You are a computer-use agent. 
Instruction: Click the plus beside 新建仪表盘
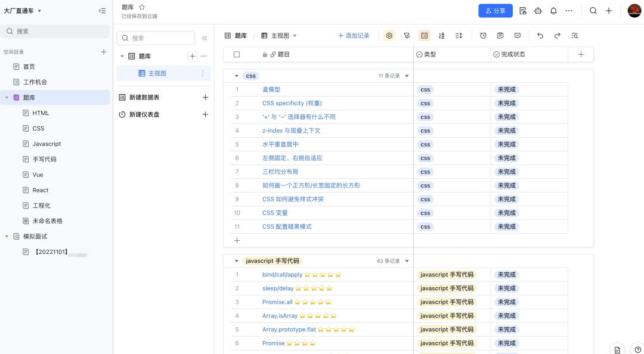coord(205,114)
